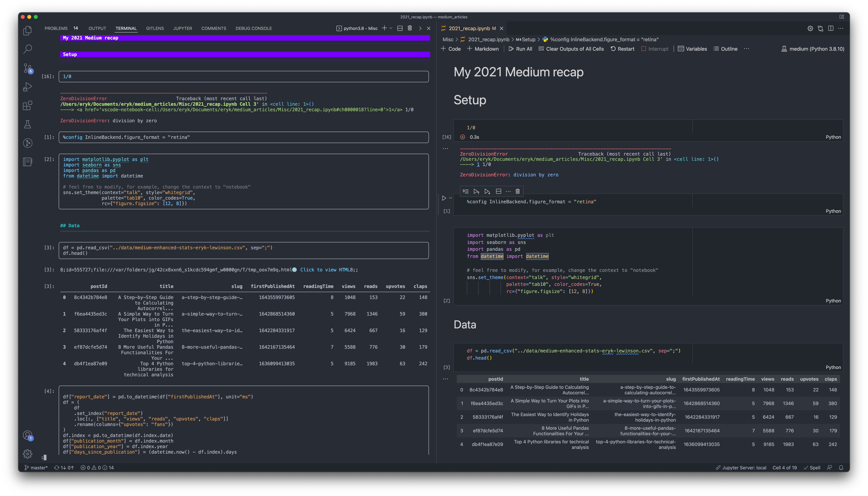This screenshot has width=868, height=496.
Task: Toggle the Spell checker in the status bar
Action: point(812,468)
